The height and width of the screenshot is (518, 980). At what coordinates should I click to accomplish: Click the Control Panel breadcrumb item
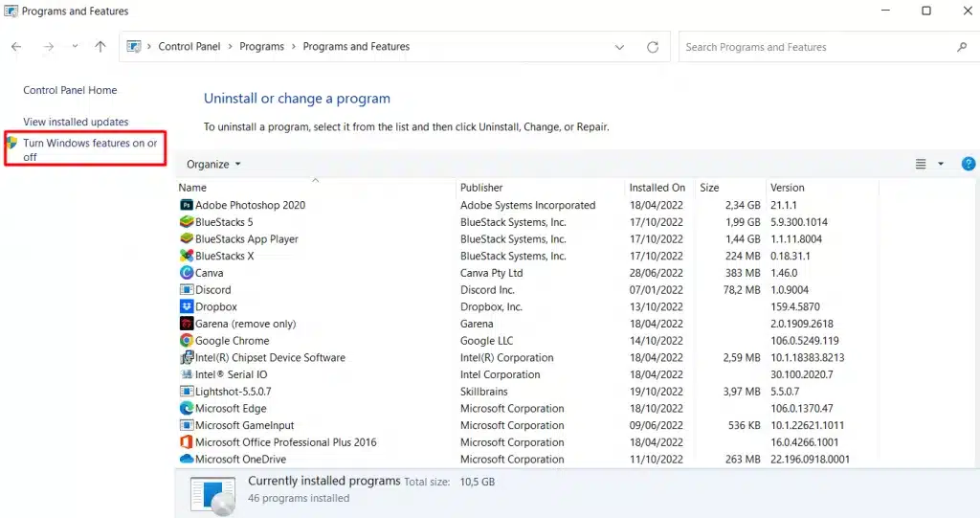click(189, 47)
